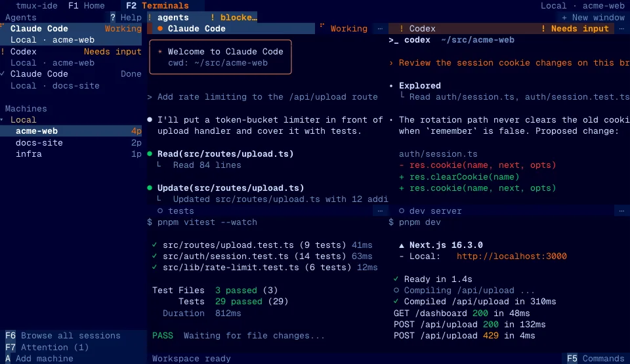Click the codex prompt header line
Viewport: 630px width, 364px height.
coord(451,40)
